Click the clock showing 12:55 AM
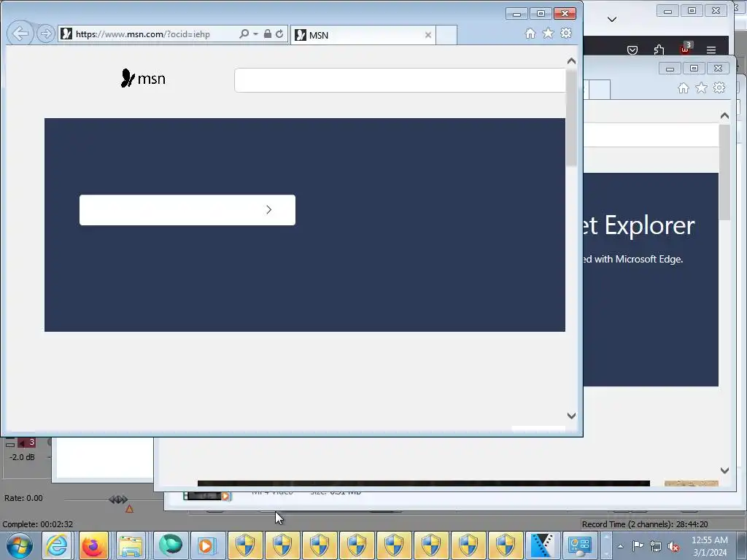The height and width of the screenshot is (560, 747). [x=709, y=540]
